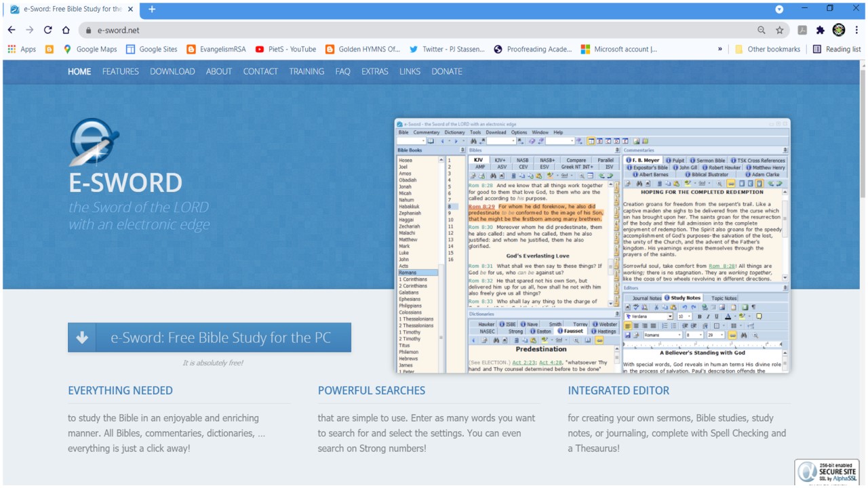Go to the browser home page icon
Screen dimensions: 868x488
tap(66, 30)
